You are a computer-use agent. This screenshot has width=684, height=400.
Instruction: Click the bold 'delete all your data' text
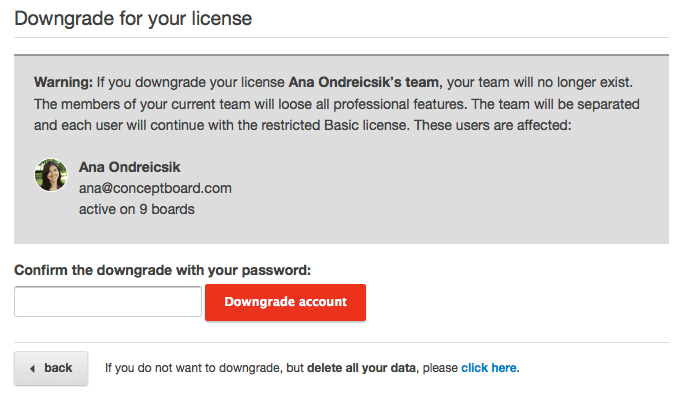tap(362, 368)
